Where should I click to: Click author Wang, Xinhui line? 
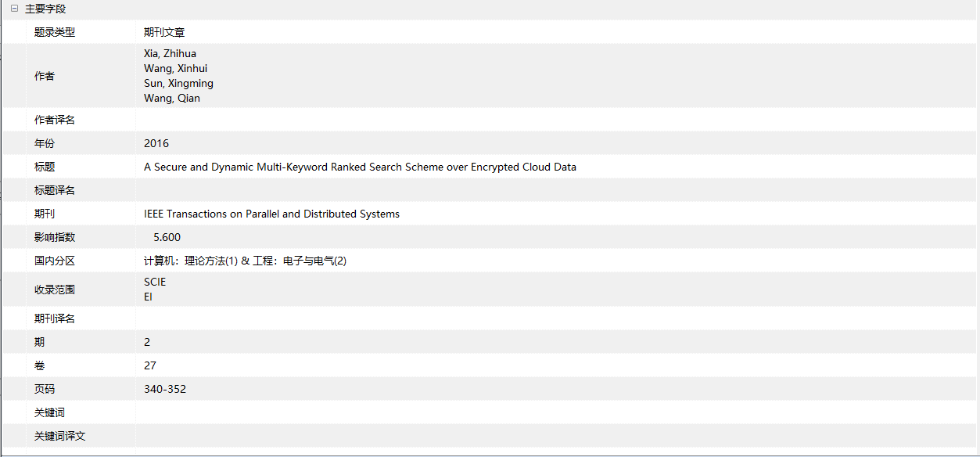click(x=175, y=69)
